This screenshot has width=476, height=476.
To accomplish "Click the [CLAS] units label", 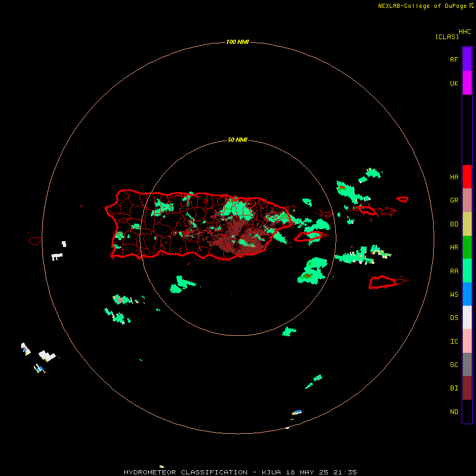I will 447,36.
